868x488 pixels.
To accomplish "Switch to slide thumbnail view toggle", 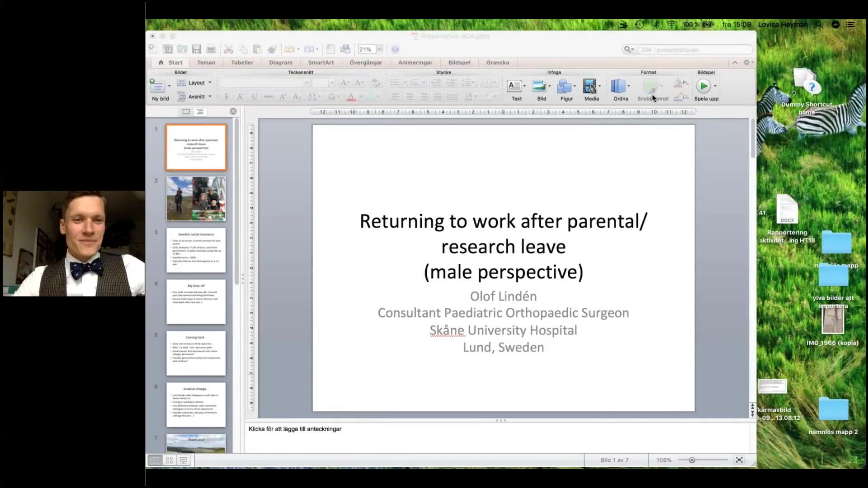I will [186, 112].
